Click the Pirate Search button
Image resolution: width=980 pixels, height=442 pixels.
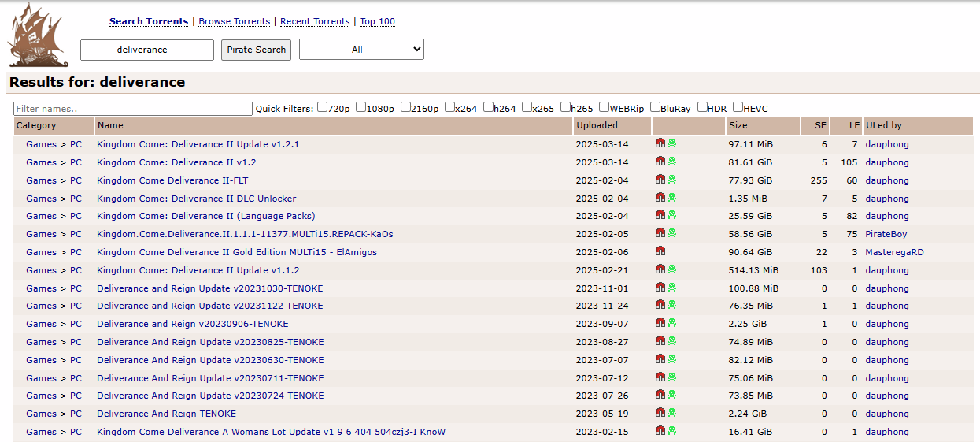(256, 50)
